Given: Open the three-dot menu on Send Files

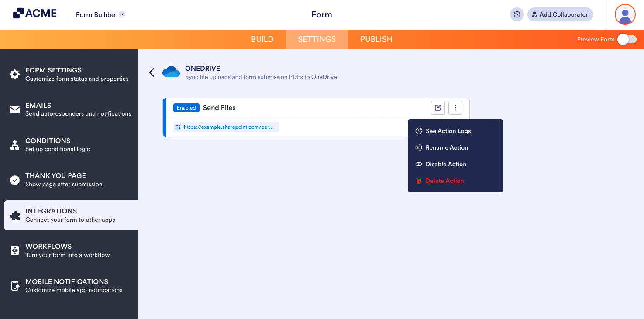Looking at the screenshot, I should 455,107.
